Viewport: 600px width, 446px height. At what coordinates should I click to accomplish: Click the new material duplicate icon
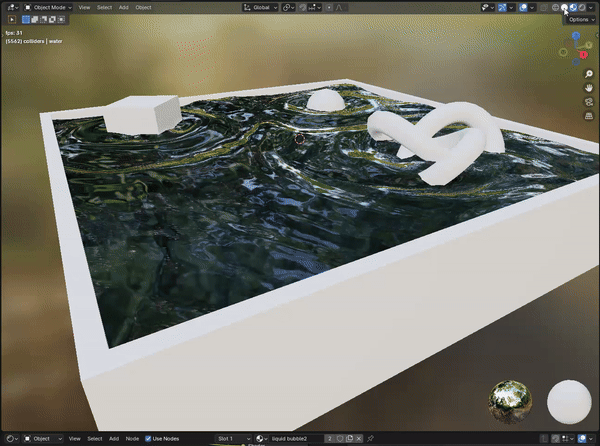pyautogui.click(x=349, y=439)
